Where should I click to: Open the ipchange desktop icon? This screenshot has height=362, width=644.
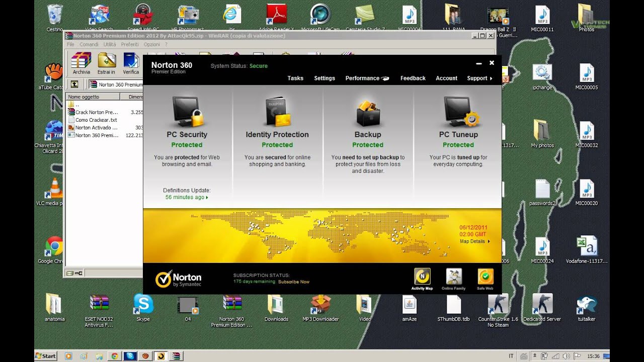click(542, 76)
